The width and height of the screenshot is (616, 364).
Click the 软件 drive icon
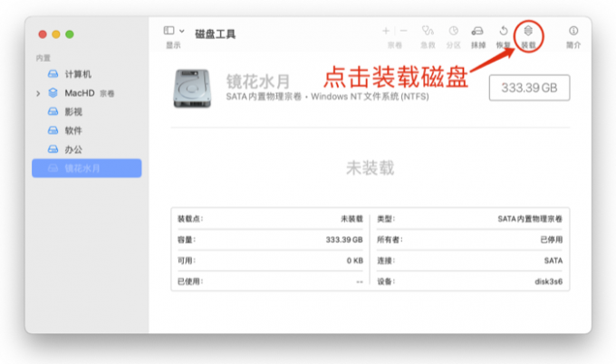pos(53,130)
